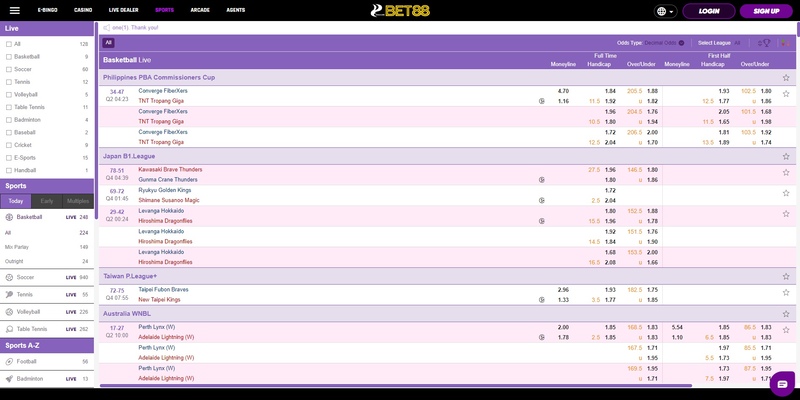Star the Levanga Hokkaido match
The image size is (800, 400).
[x=786, y=214]
